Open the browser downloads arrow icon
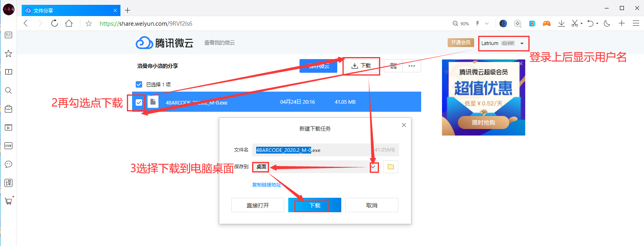Viewport: 644px width, 246px height. tap(561, 23)
